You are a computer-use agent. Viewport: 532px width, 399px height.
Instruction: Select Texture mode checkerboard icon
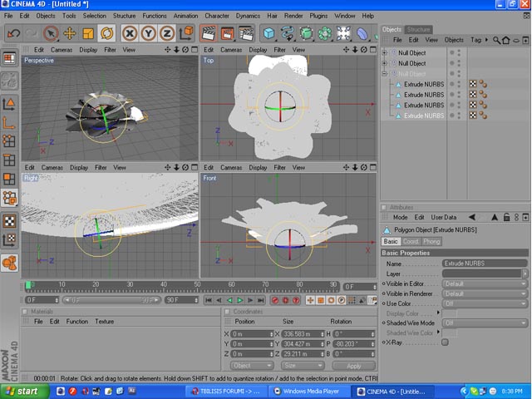pyautogui.click(x=9, y=221)
